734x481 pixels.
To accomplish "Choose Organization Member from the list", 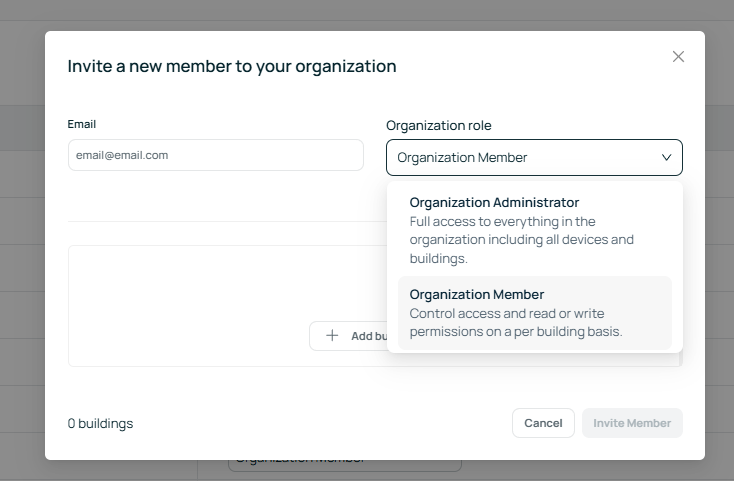I will [x=477, y=294].
